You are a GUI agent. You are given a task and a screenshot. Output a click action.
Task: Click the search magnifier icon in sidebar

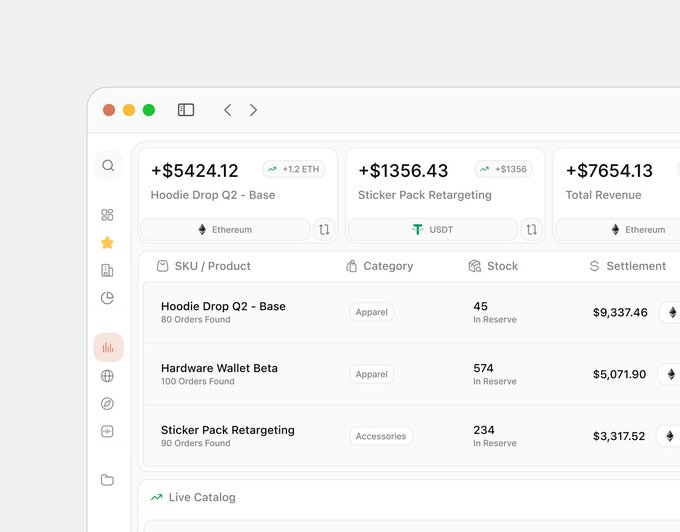tap(108, 166)
